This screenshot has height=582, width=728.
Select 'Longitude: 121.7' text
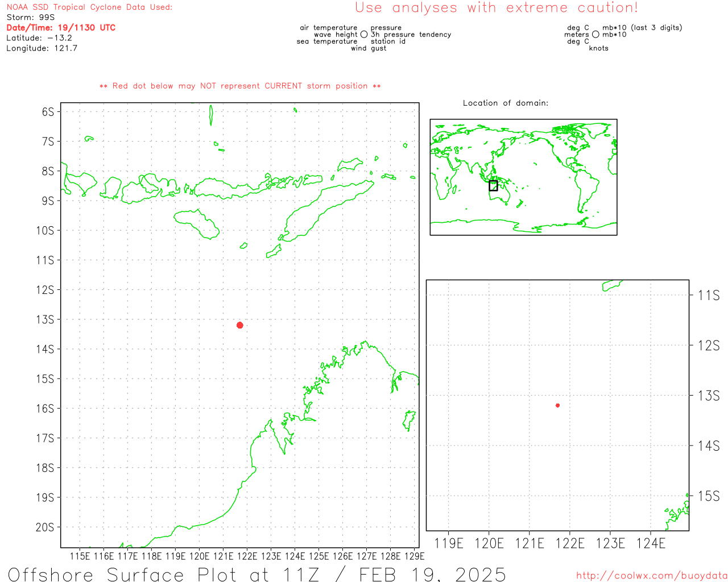[42, 48]
